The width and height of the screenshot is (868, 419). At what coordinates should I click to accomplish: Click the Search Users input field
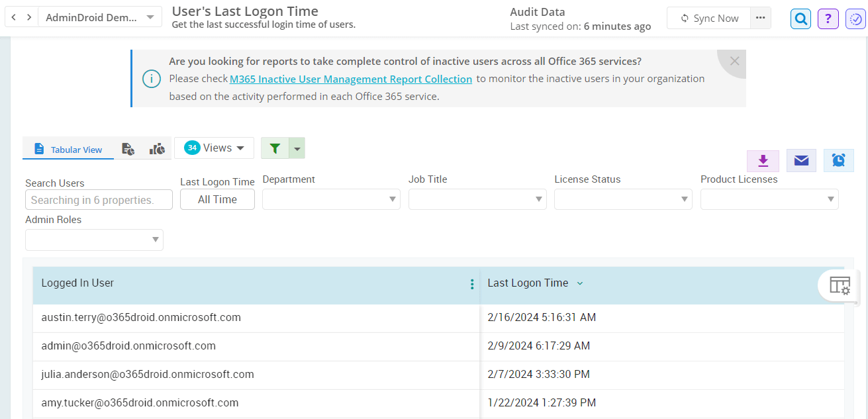[x=99, y=200]
